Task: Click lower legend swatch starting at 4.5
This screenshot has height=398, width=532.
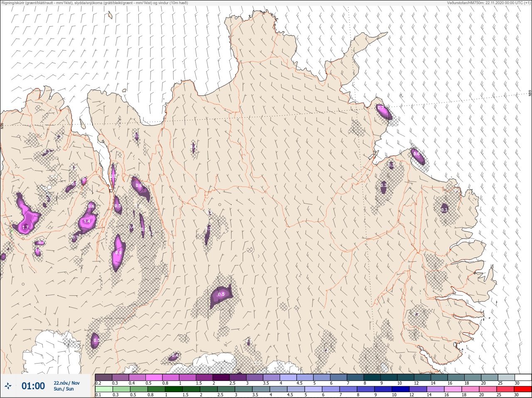Action: (296, 389)
